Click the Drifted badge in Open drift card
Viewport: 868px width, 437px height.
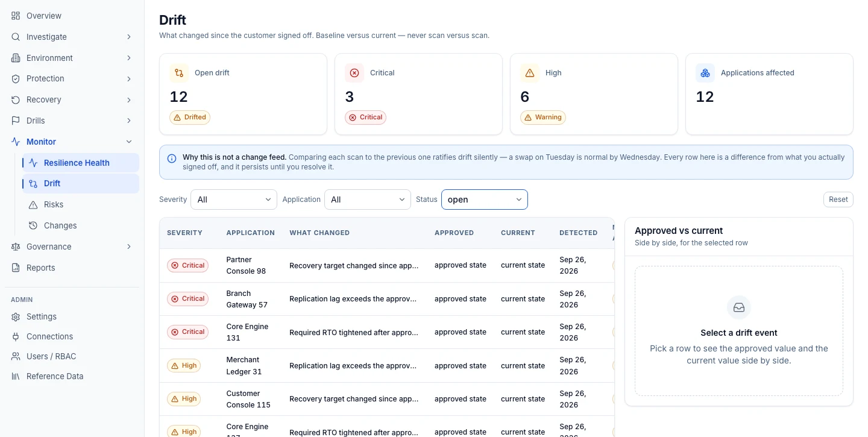tap(190, 118)
